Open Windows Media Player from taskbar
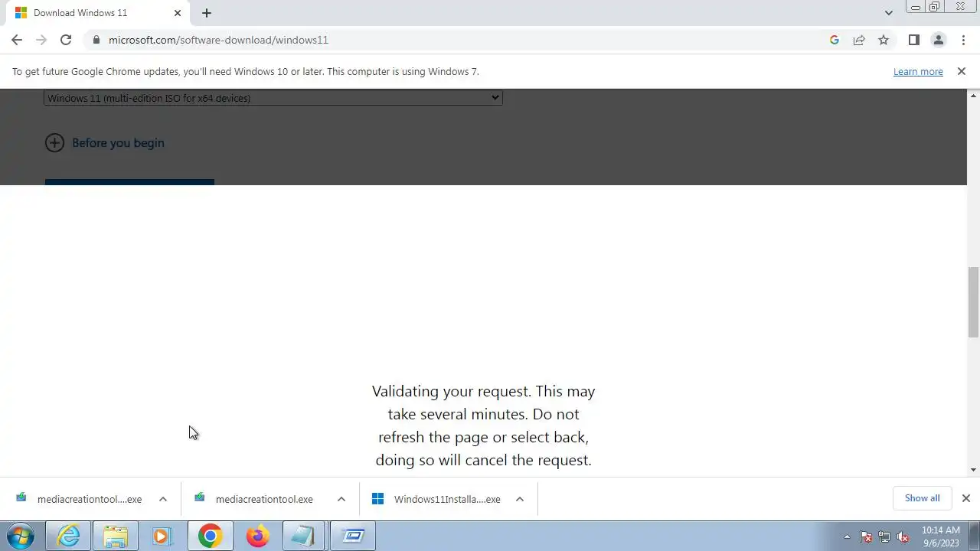Viewport: 980px width, 551px height. (x=162, y=536)
